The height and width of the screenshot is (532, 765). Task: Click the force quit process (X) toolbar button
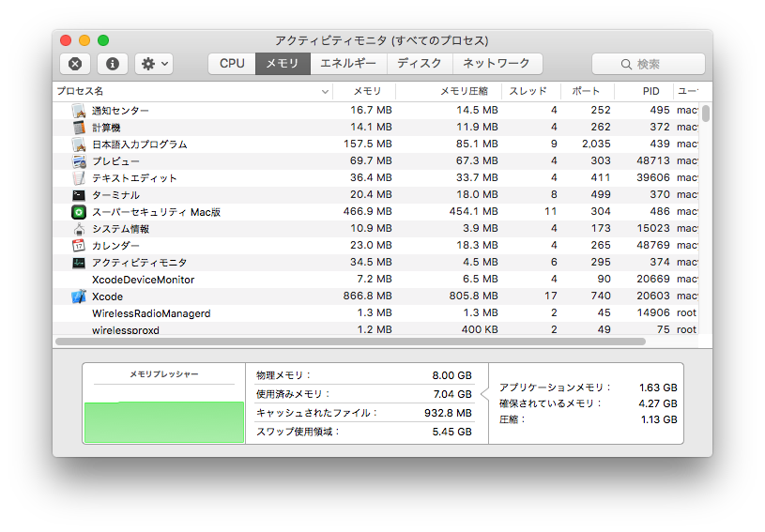click(x=75, y=64)
